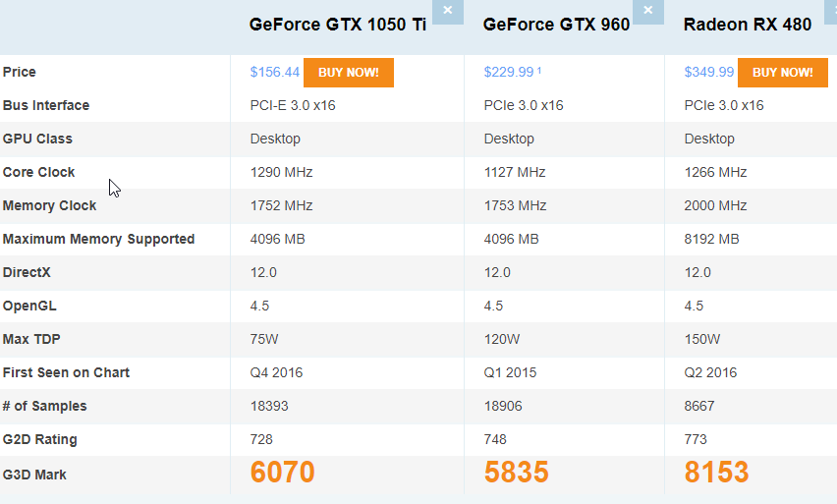Viewport: 837px width, 504px height.
Task: Click the footnote superscript next to $229.99
Action: [x=539, y=70]
